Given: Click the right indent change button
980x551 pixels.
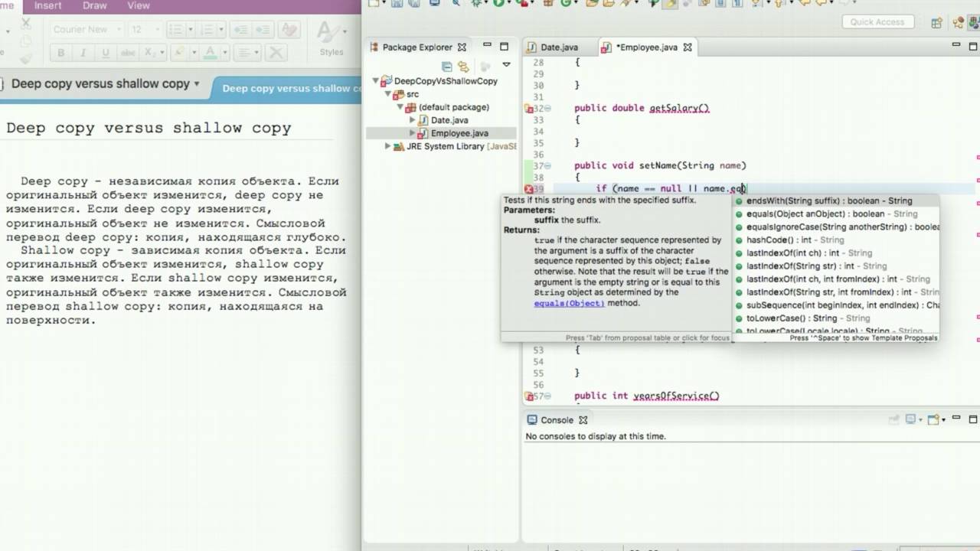Looking at the screenshot, I should (x=263, y=30).
